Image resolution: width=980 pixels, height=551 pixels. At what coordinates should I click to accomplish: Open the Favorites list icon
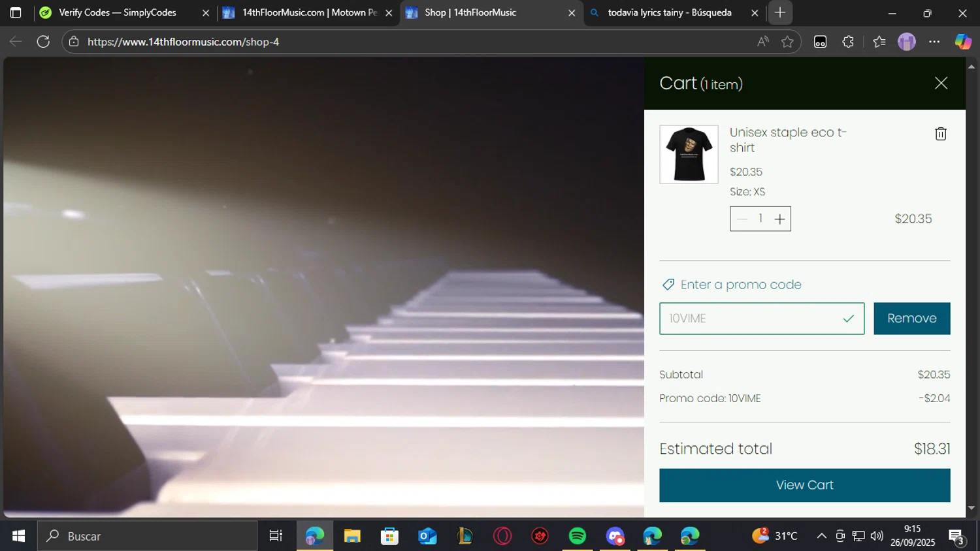coord(879,42)
